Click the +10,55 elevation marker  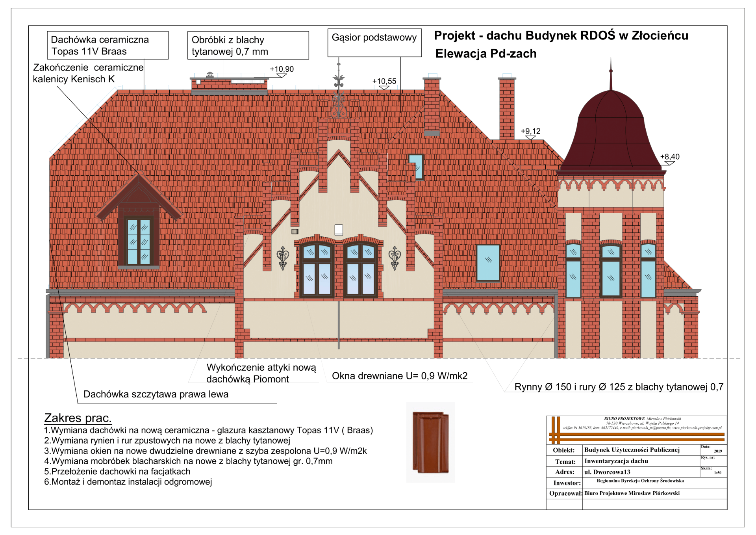click(x=384, y=82)
